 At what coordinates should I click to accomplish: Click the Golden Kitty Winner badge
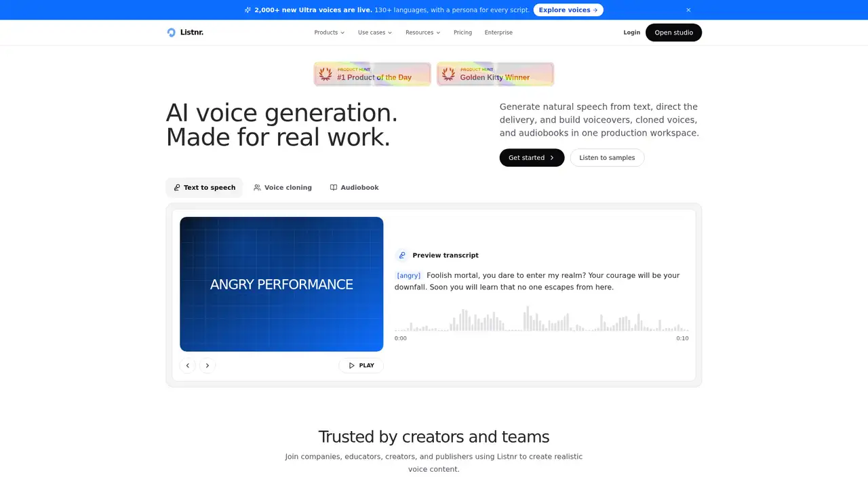point(495,74)
